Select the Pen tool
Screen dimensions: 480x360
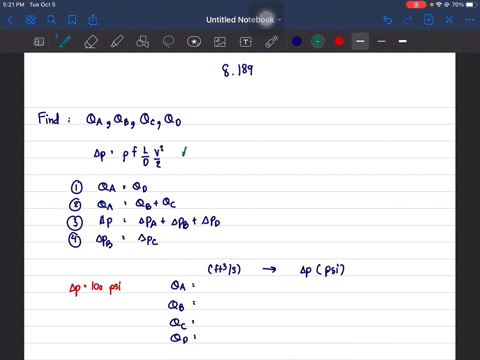pyautogui.click(x=65, y=42)
